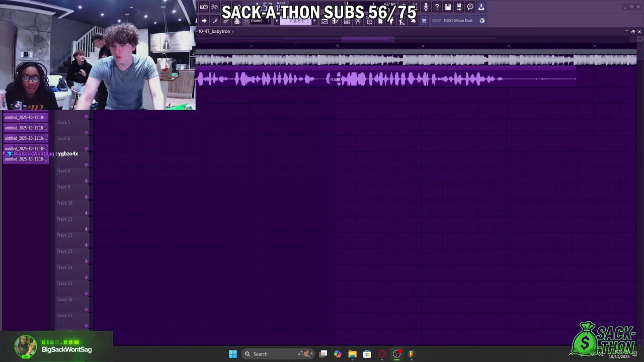644x362 pixels.
Task: Click bar 32 on the timeline ruler
Action: (x=251, y=46)
